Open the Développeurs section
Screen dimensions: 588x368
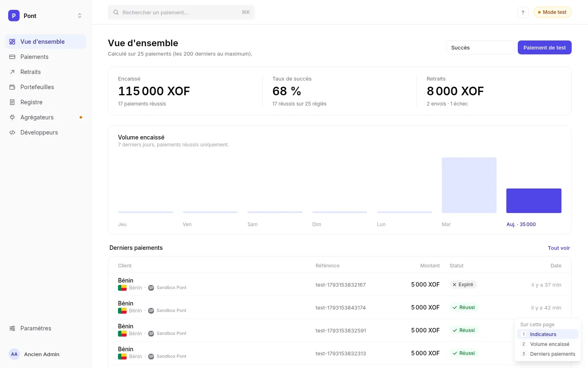(46, 132)
